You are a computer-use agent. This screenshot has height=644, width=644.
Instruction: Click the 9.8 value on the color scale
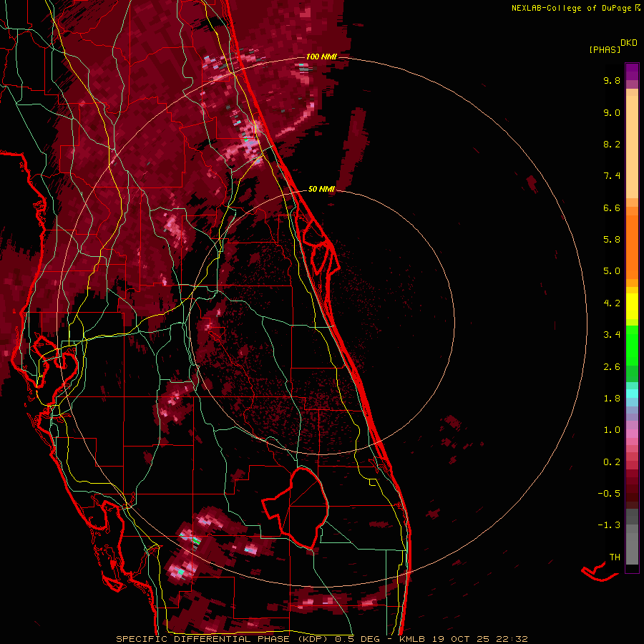coord(612,80)
